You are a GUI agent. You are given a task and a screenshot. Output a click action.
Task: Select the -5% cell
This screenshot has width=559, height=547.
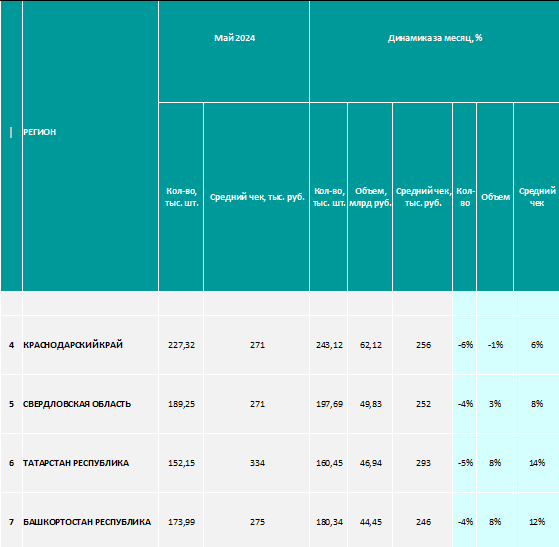[x=465, y=463]
